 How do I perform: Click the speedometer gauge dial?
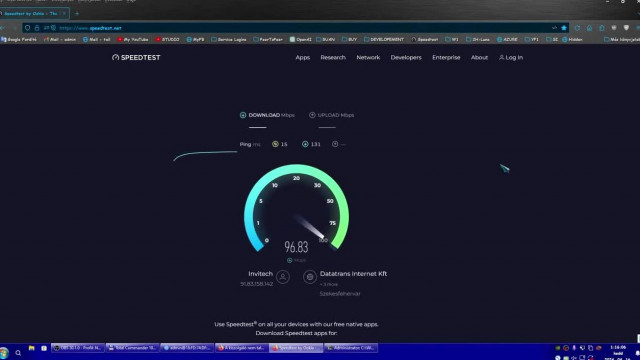click(x=296, y=208)
